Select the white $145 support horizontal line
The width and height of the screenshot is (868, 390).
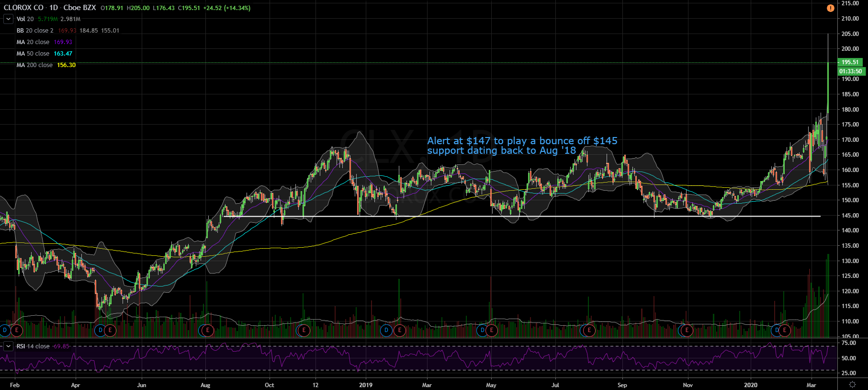[x=522, y=216]
